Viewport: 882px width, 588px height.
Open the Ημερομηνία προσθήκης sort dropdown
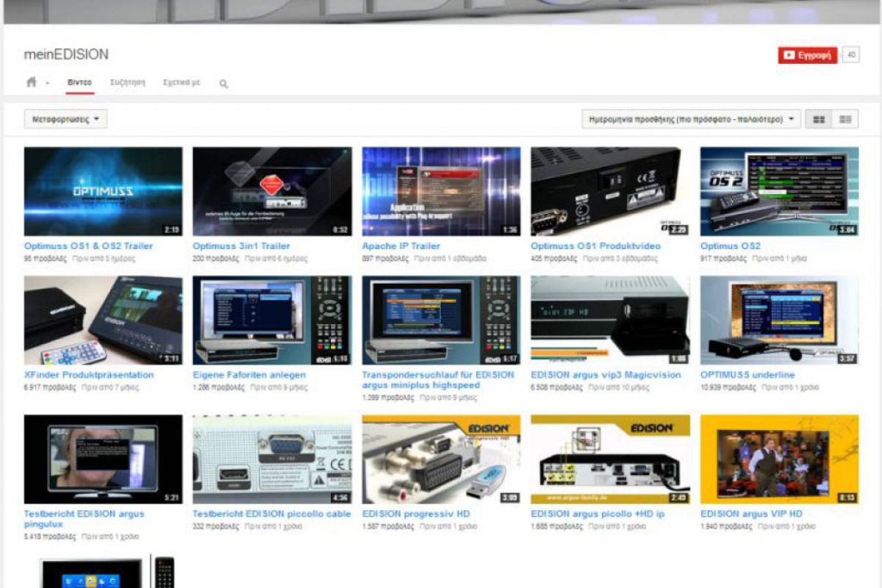click(689, 118)
